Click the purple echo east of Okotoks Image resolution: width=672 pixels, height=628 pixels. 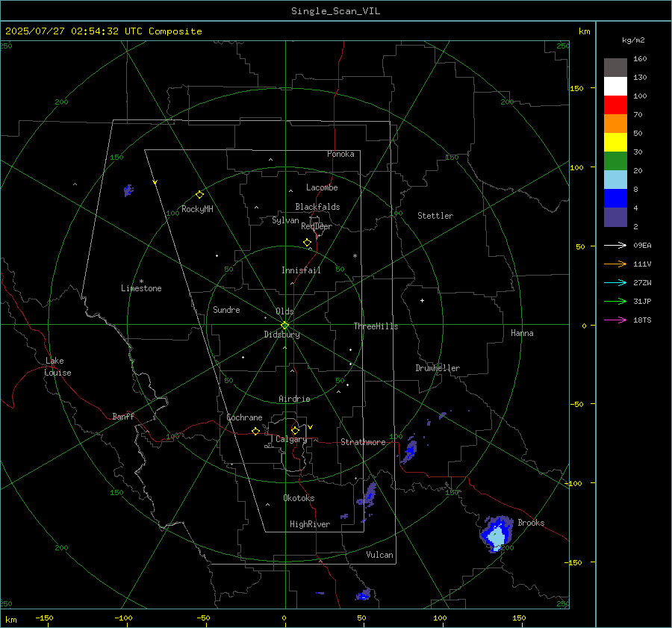(367, 494)
